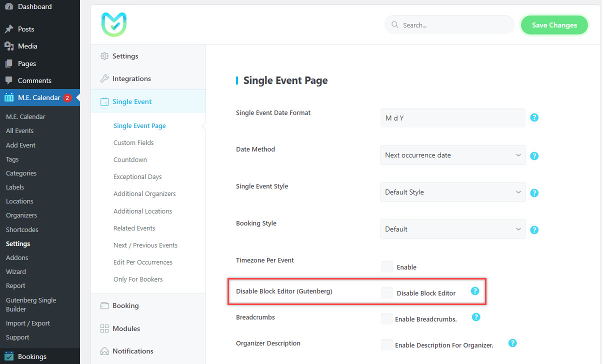Viewport: 602px width, 364px height.
Task: Click the Pages icon in sidebar
Action: pyautogui.click(x=9, y=63)
